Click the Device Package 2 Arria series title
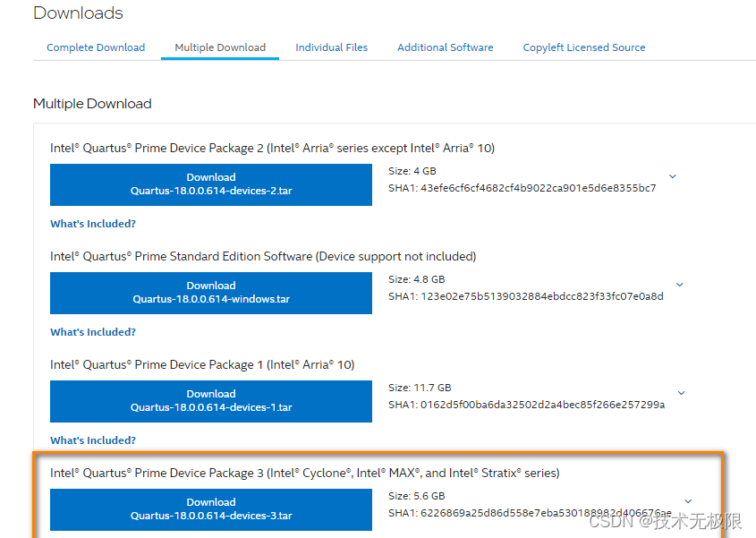 pos(272,148)
